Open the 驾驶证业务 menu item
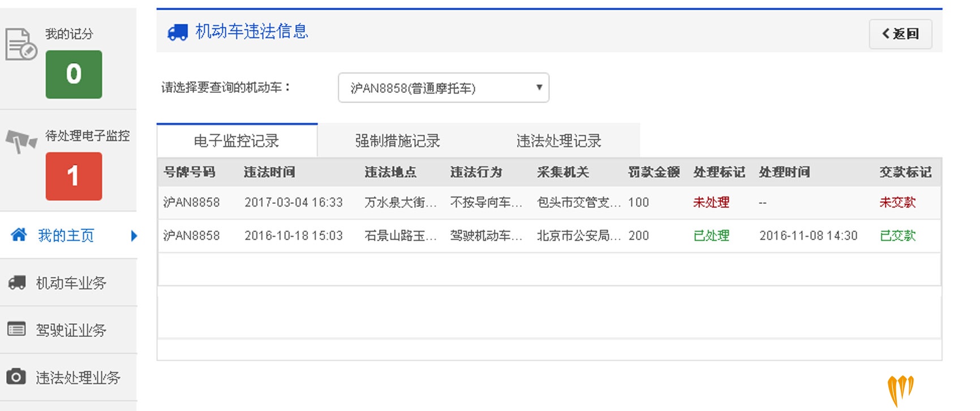Image resolution: width=980 pixels, height=411 pixels. click(x=71, y=330)
